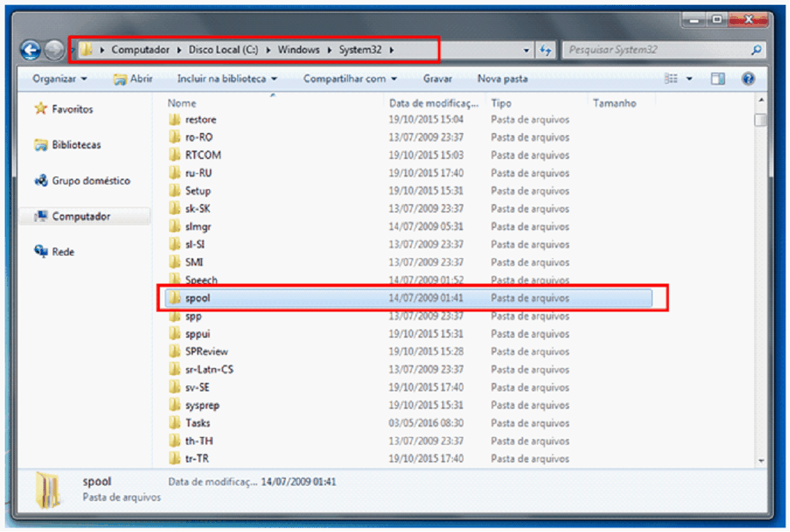Click the Gravar toolbar button

[437, 79]
